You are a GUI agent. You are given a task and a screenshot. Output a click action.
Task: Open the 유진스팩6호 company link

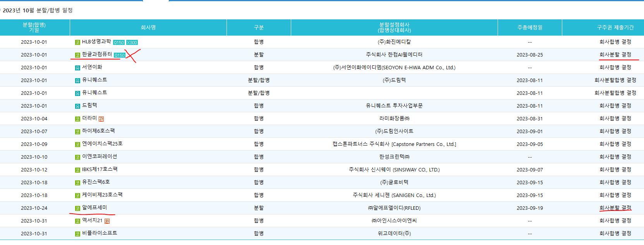point(96,182)
